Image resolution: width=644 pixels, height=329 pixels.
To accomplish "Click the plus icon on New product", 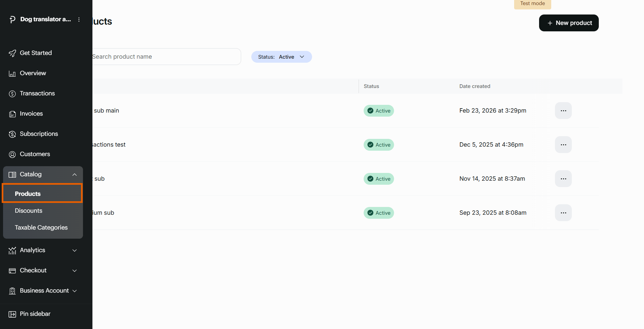I will [x=550, y=23].
